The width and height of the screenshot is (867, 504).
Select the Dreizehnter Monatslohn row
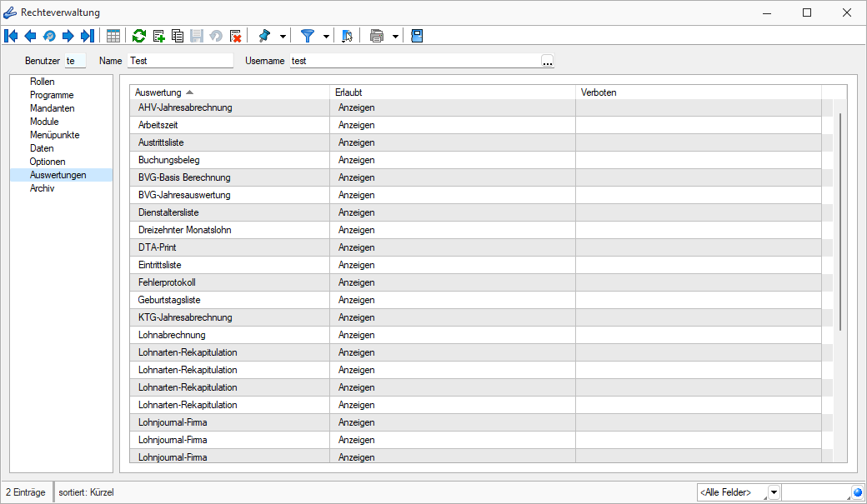(475, 230)
